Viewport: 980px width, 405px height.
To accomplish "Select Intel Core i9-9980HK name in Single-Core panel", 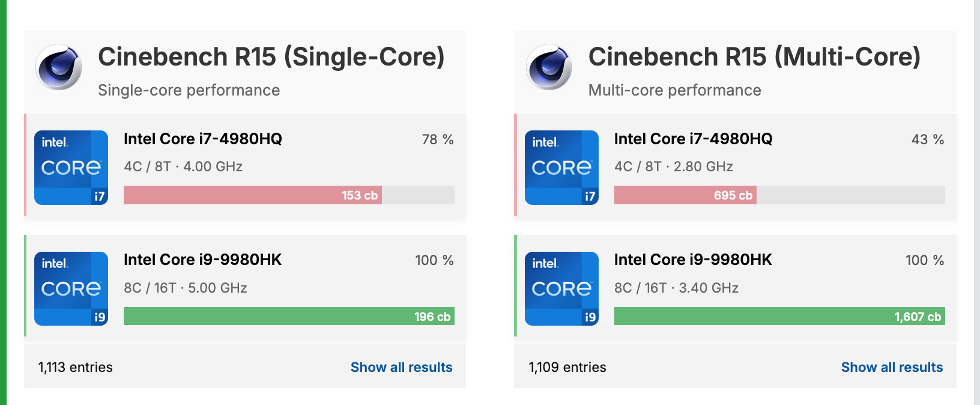I will pyautogui.click(x=202, y=260).
